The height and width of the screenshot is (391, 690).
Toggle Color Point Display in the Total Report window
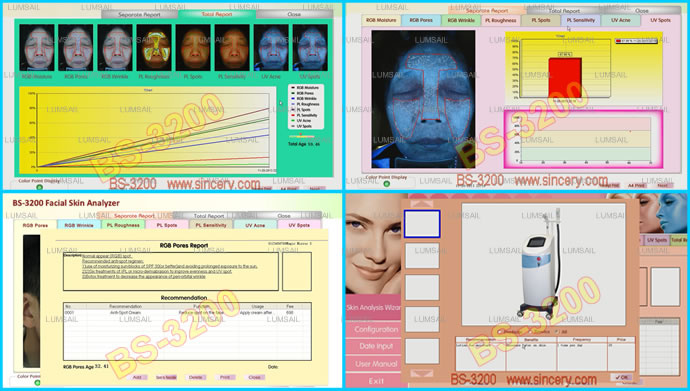click(x=39, y=186)
